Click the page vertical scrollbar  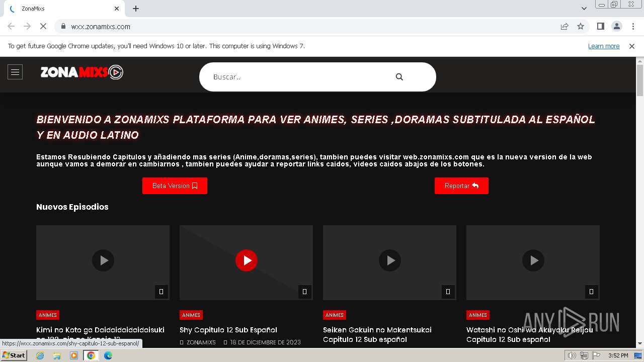(x=640, y=80)
